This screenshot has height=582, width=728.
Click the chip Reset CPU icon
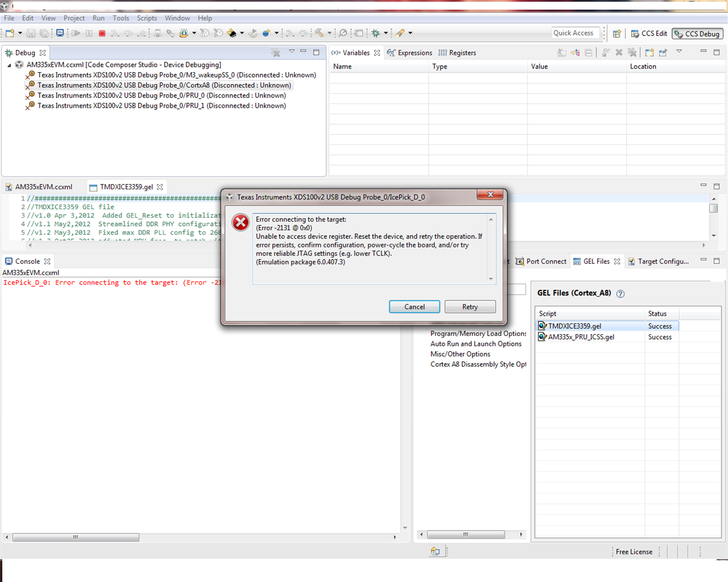point(232,33)
